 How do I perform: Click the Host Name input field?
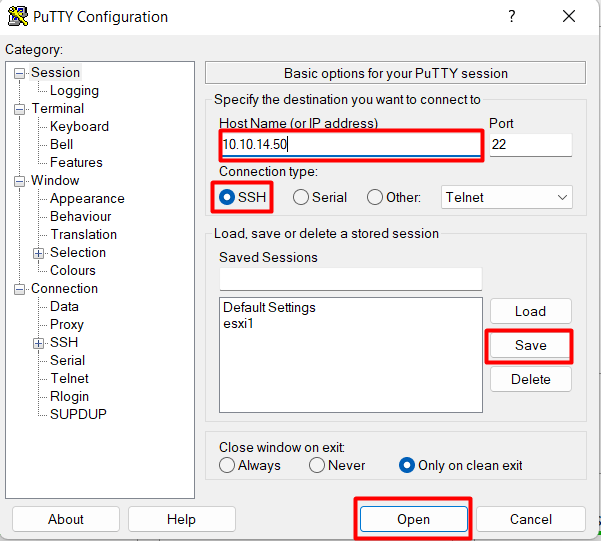coord(351,145)
